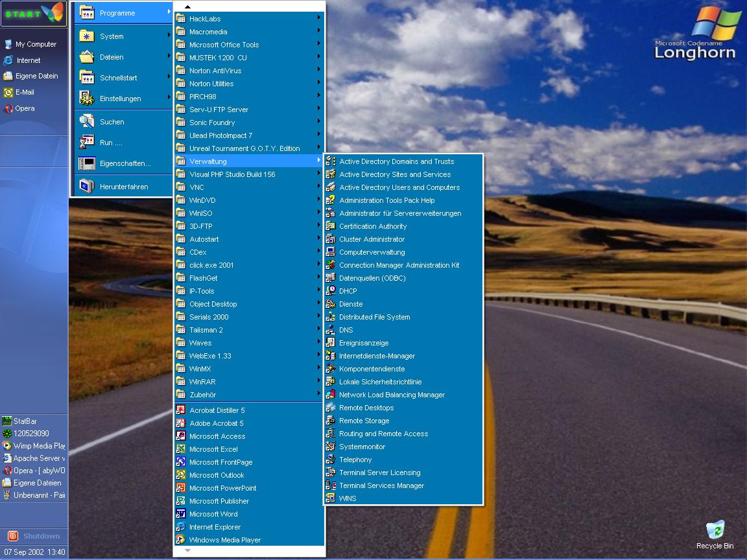
Task: Click the Internet Explorer icon in the programs list
Action: coord(181,527)
